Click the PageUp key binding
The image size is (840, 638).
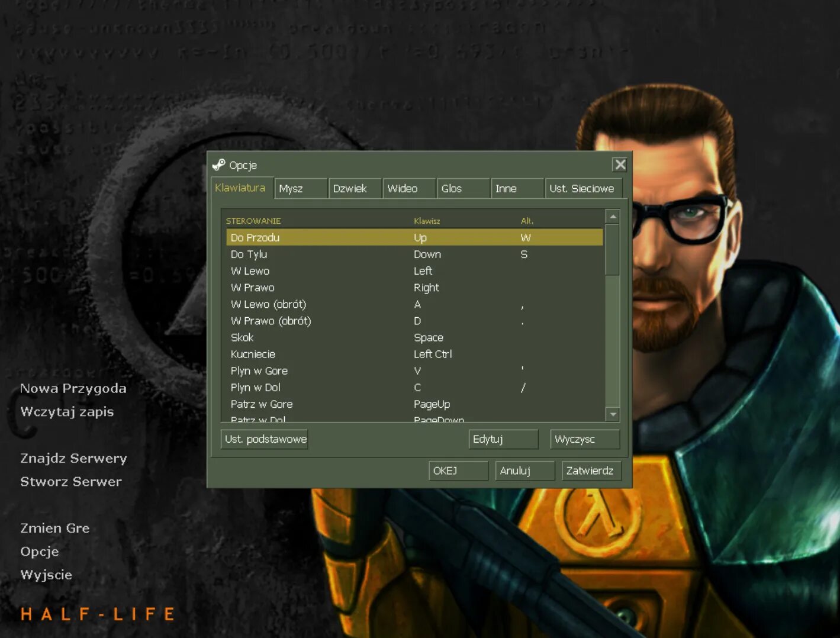click(432, 404)
